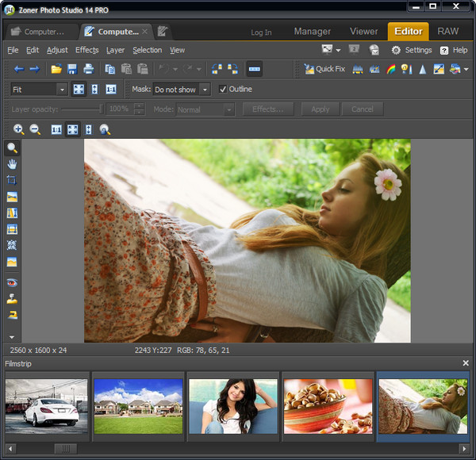Open the Mask 'Do not show' dropdown
The image size is (476, 460).
tap(182, 90)
